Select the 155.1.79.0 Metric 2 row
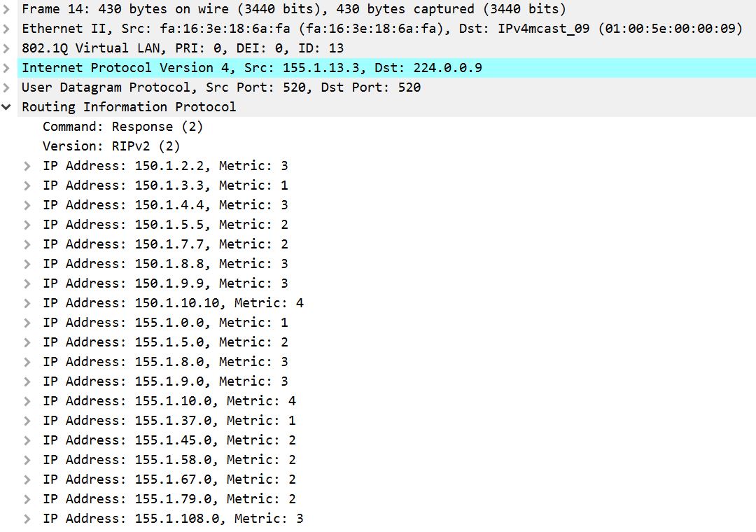Image resolution: width=756 pixels, height=532 pixels. [x=169, y=499]
